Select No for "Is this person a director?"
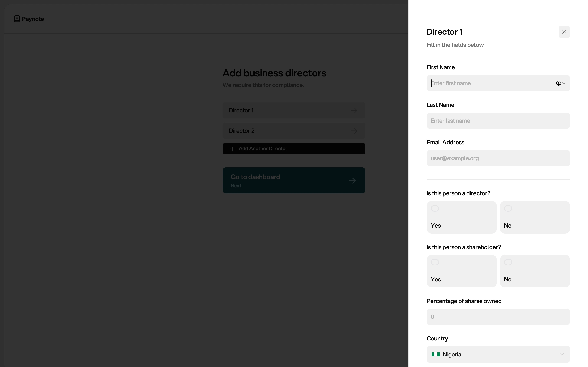588x367 pixels. coord(535,217)
